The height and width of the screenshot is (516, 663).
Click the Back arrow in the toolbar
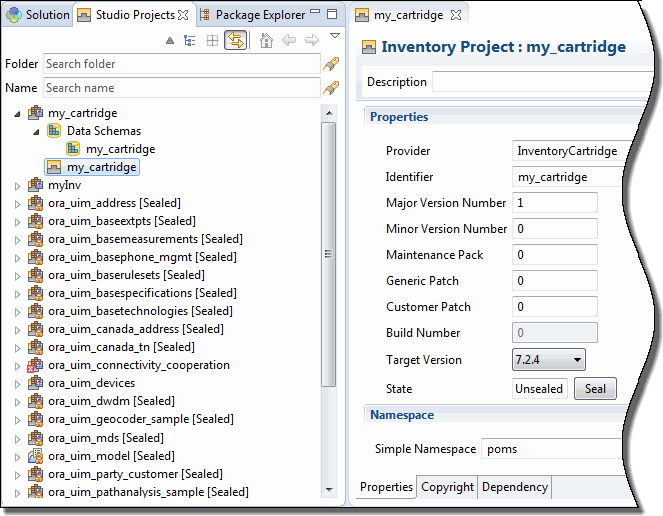click(x=289, y=41)
